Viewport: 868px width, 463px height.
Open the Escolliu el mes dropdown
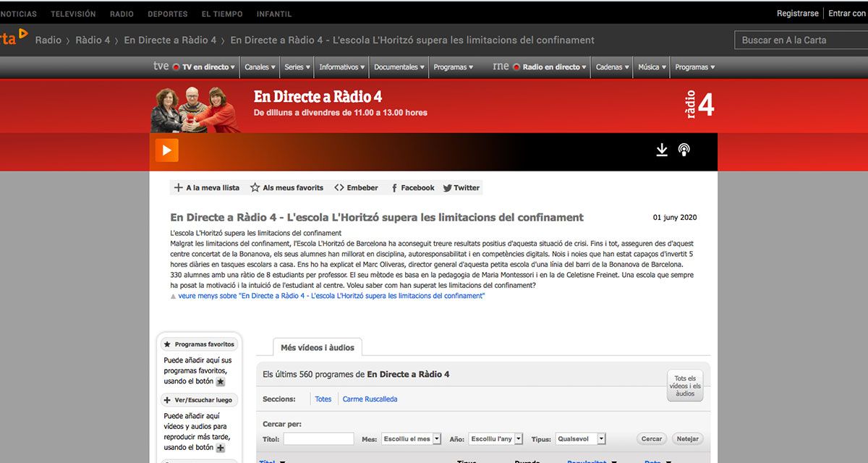411,439
